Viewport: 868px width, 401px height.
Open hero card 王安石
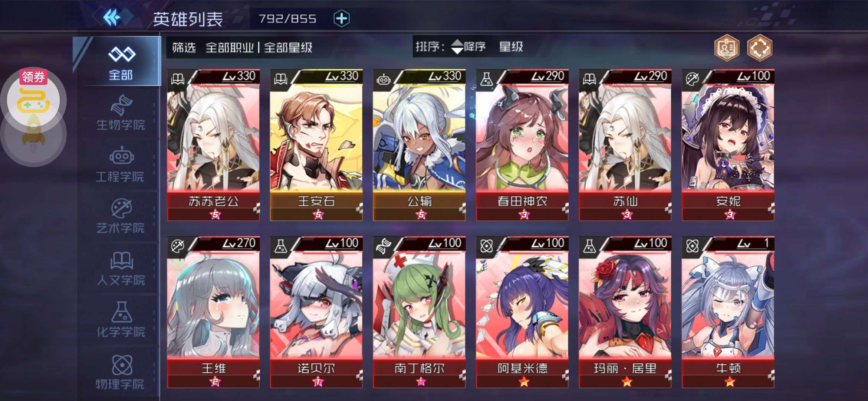[316, 145]
